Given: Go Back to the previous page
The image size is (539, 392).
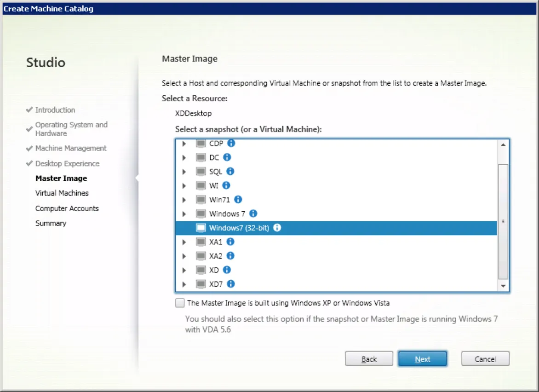Looking at the screenshot, I should pyautogui.click(x=369, y=359).
